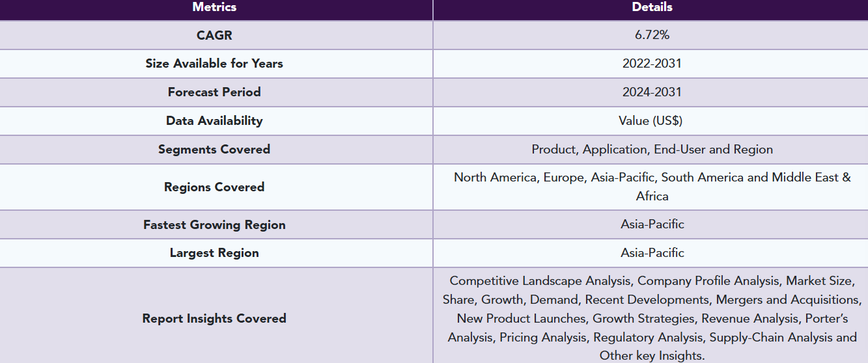Select the Data Availability label
The height and width of the screenshot is (363, 868).
click(214, 121)
